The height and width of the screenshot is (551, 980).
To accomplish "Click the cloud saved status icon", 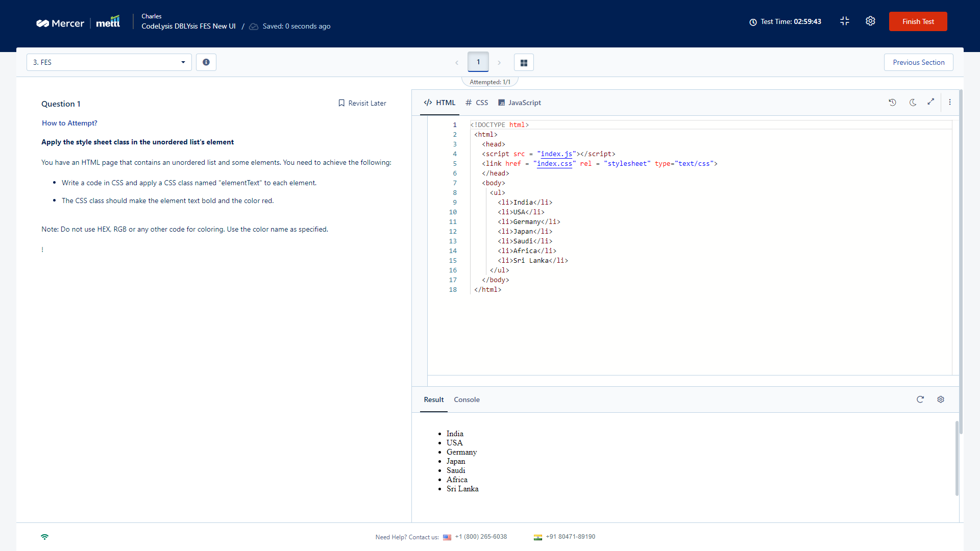I will tap(254, 27).
